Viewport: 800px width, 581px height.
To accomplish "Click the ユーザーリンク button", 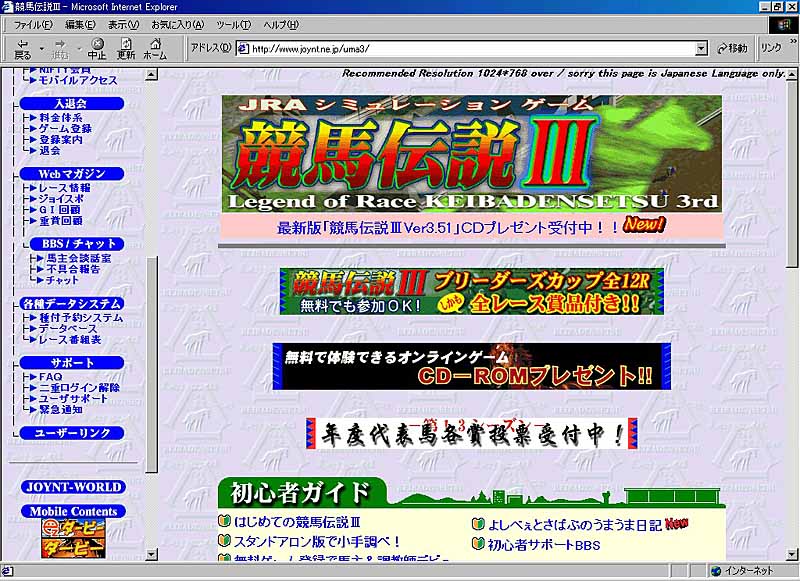I will [x=71, y=433].
